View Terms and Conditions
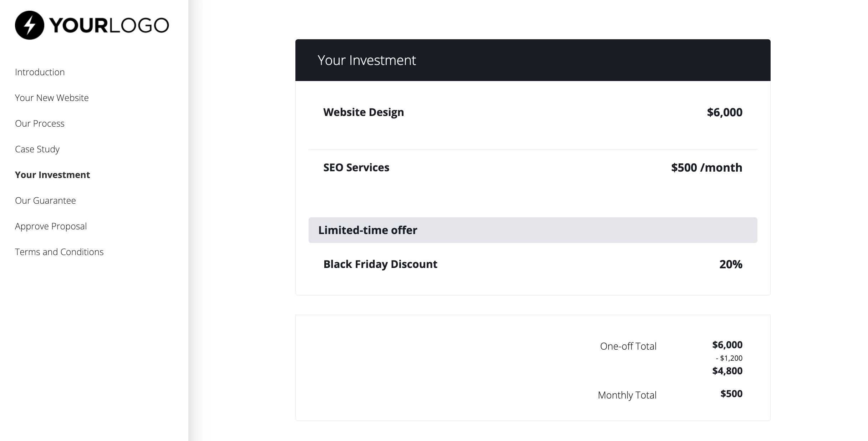This screenshot has height=441, width=868. point(59,252)
